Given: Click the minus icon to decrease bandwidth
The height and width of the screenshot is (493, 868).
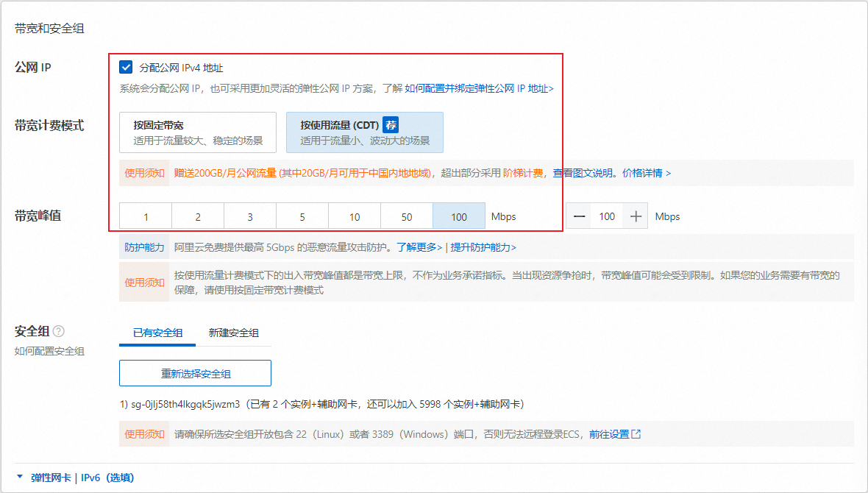Looking at the screenshot, I should point(580,216).
